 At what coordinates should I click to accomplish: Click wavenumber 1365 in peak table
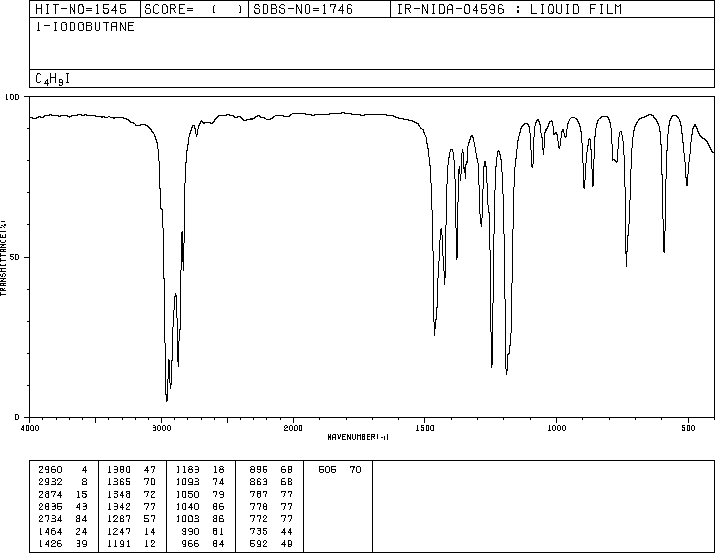coord(119,482)
